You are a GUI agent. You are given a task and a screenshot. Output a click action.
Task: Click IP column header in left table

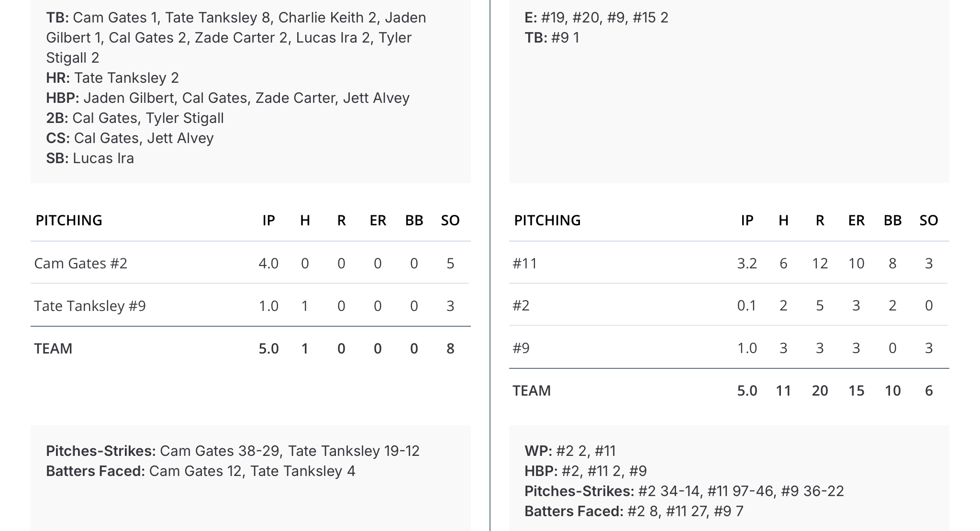pos(268,220)
